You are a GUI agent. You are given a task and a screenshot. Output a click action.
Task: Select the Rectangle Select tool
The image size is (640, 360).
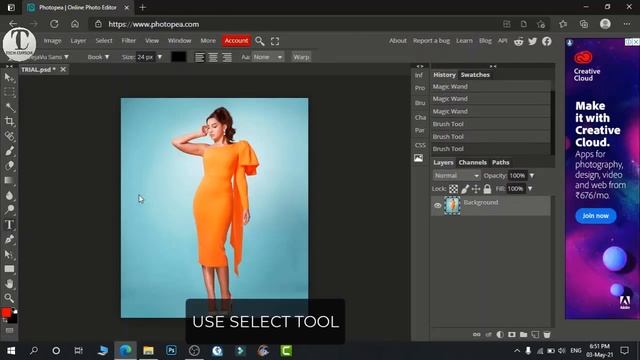(x=9, y=92)
